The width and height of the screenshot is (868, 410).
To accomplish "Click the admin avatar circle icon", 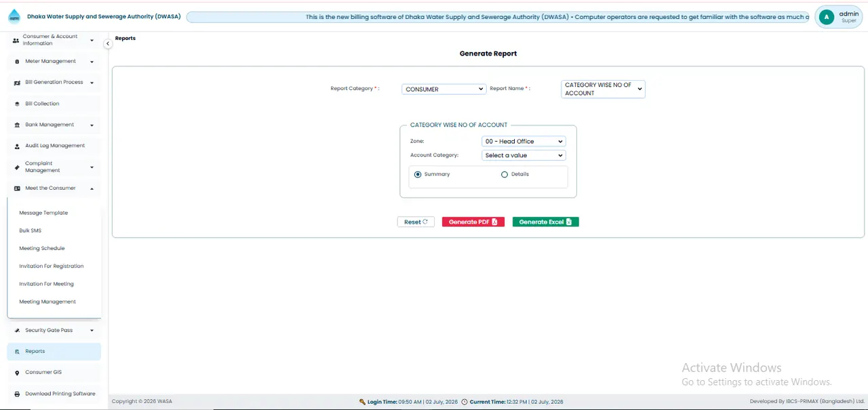I will [826, 17].
